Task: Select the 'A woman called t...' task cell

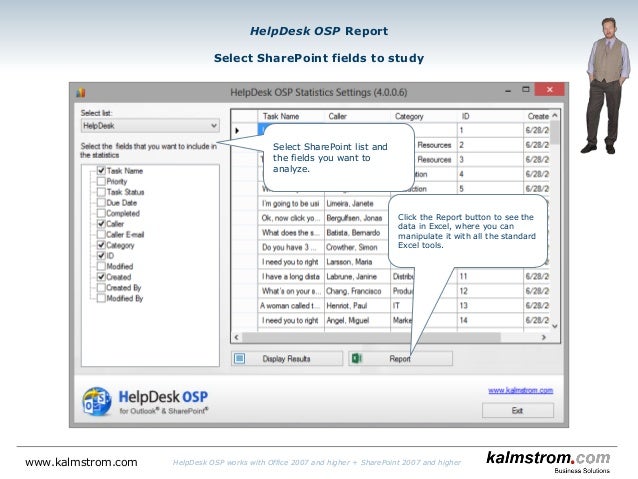Action: coord(291,306)
